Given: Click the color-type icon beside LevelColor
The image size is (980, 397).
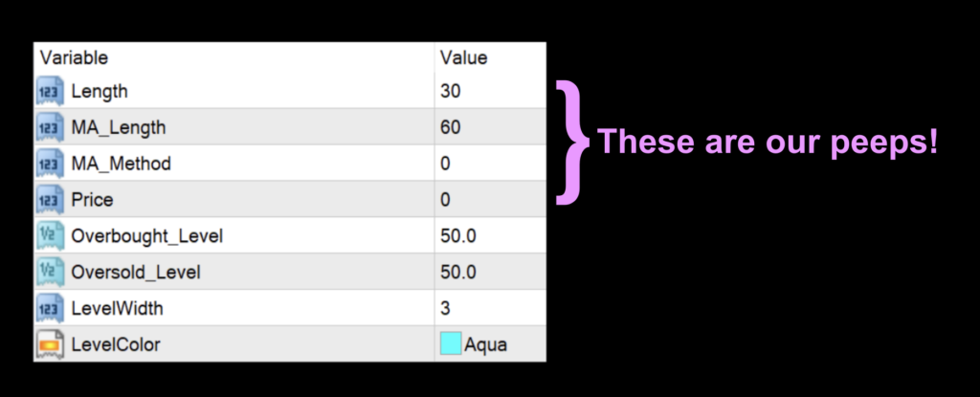Looking at the screenshot, I should click(49, 344).
